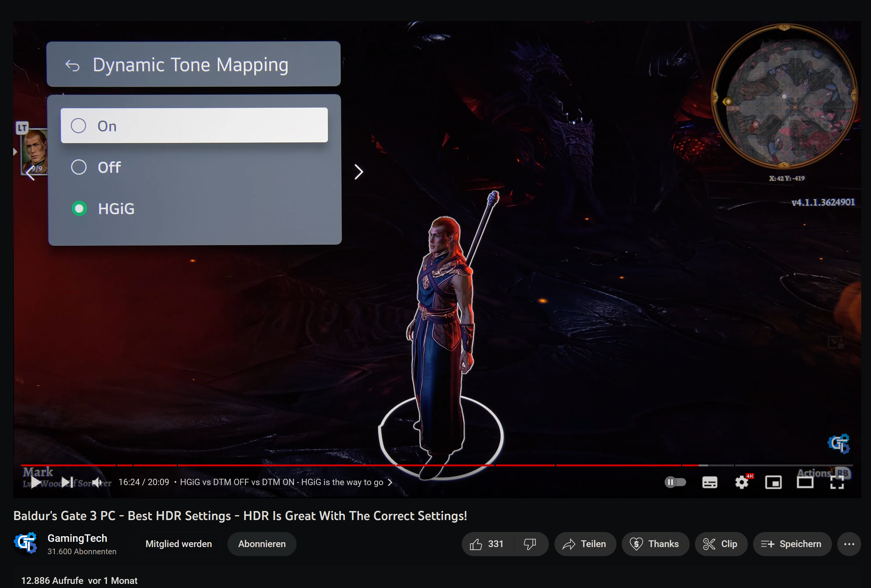Click the dislike thumbs-down icon
Viewport: 871px width, 588px height.
pos(530,544)
